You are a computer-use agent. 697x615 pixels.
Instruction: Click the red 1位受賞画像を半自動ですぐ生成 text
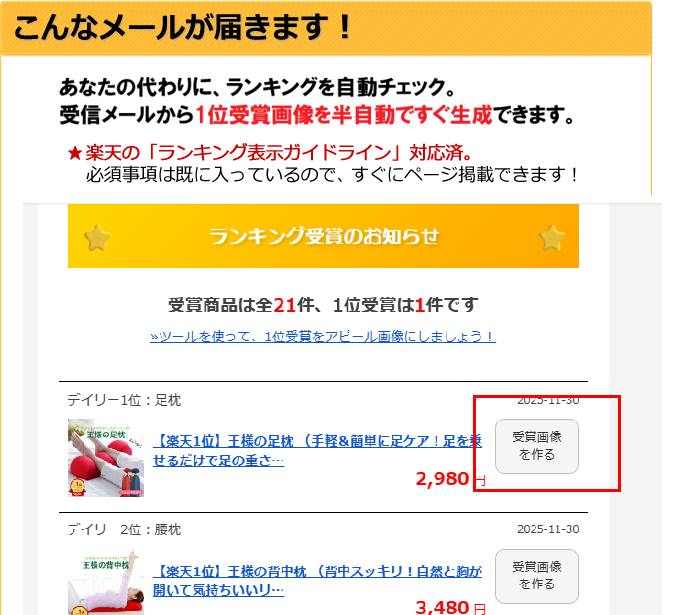coord(344,115)
